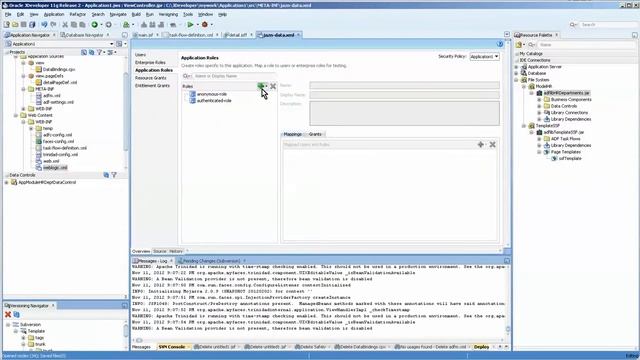Select the anonymous-role entry
Image resolution: width=640 pixels, height=360 pixels.
[211, 94]
